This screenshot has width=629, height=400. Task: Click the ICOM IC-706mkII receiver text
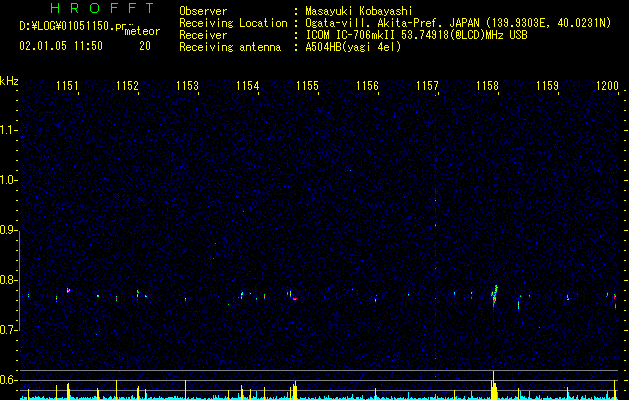[x=416, y=35]
